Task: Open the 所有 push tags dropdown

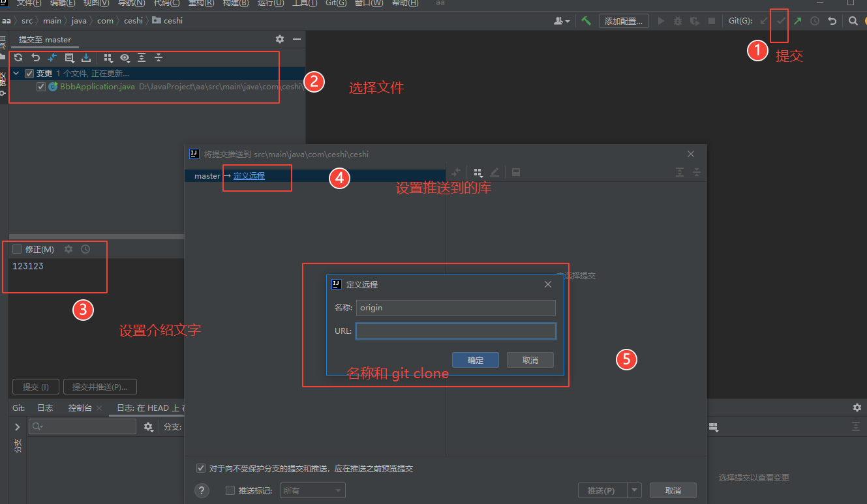Action: 312,490
